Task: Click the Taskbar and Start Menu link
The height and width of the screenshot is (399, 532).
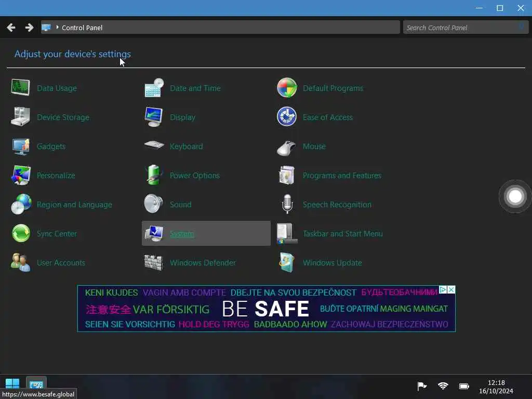Action: [x=343, y=234]
